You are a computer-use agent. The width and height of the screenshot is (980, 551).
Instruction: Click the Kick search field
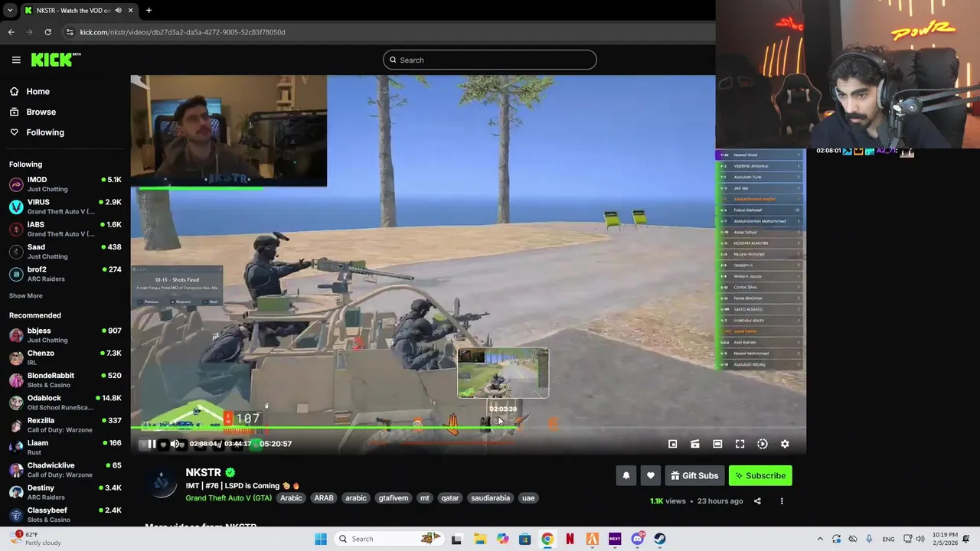click(490, 60)
